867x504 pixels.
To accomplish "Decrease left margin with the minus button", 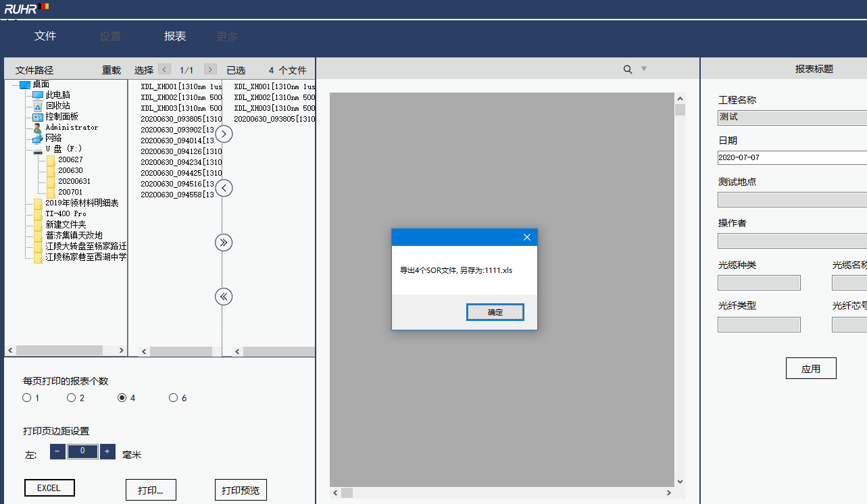I will 57,451.
